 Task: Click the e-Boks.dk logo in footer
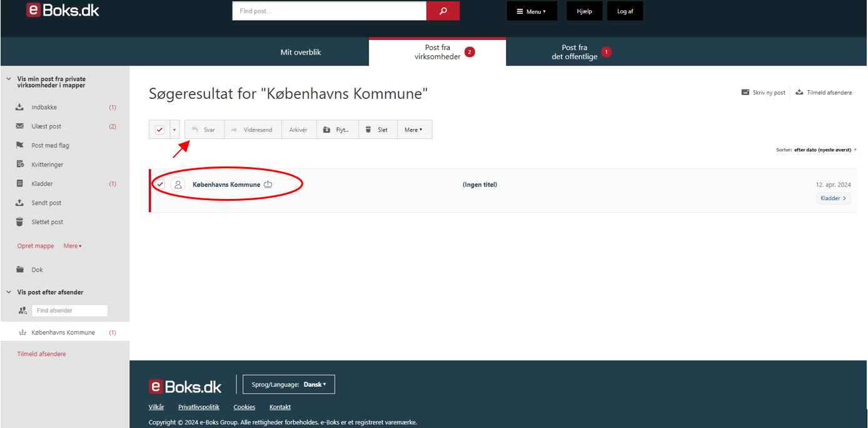pyautogui.click(x=185, y=386)
